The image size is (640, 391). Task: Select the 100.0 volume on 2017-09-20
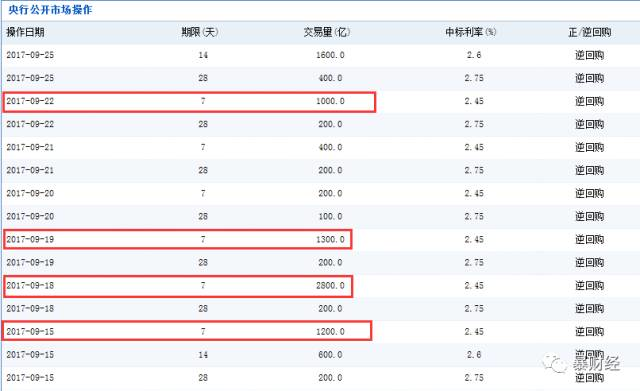[330, 216]
